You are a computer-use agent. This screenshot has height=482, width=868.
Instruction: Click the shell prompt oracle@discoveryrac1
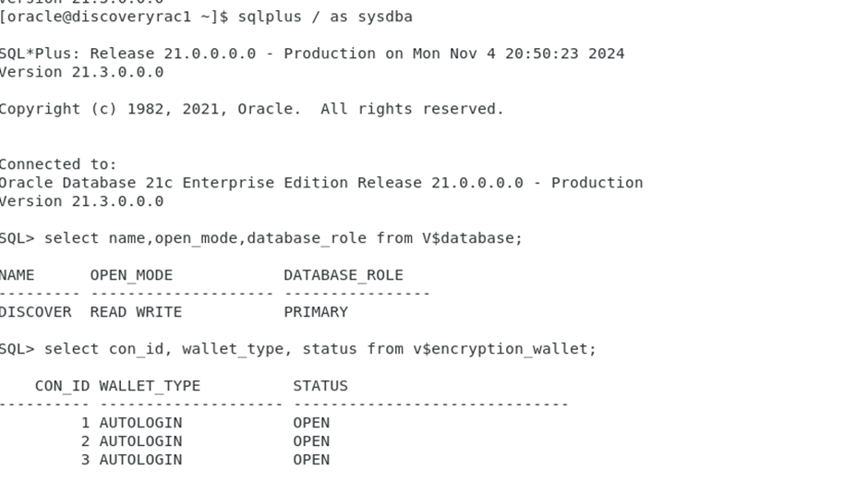click(109, 17)
